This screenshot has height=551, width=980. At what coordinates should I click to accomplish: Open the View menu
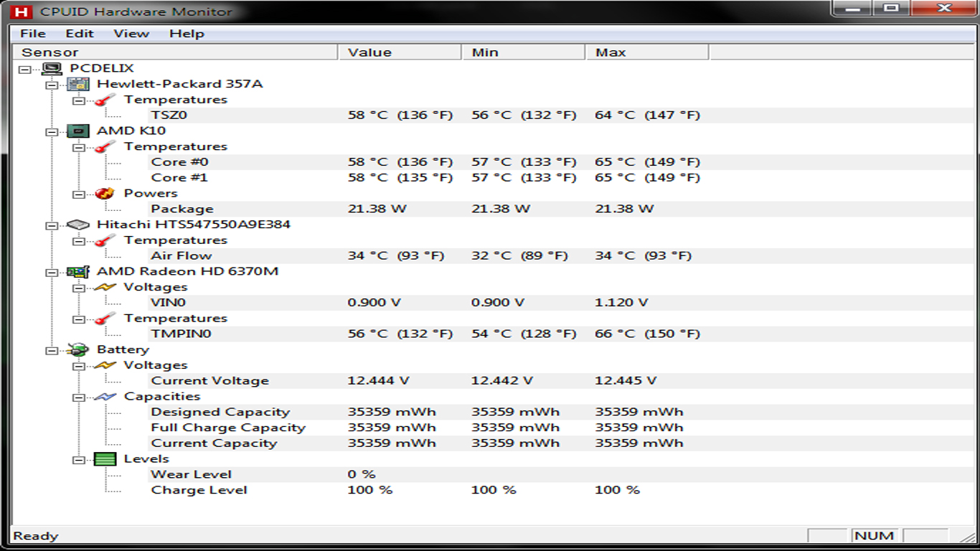point(131,34)
